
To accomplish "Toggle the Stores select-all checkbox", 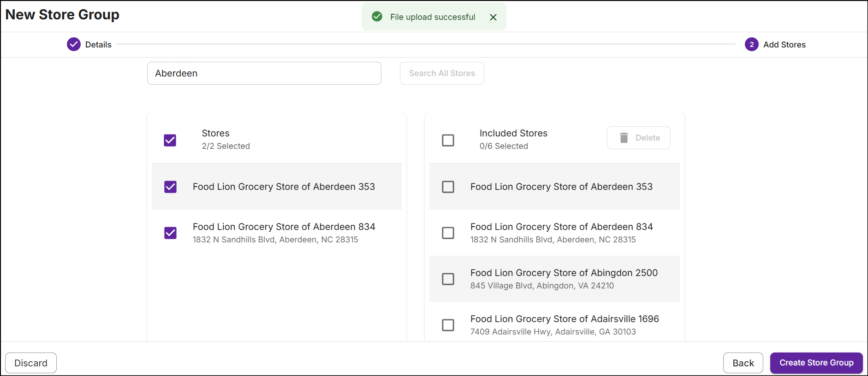I will [170, 140].
